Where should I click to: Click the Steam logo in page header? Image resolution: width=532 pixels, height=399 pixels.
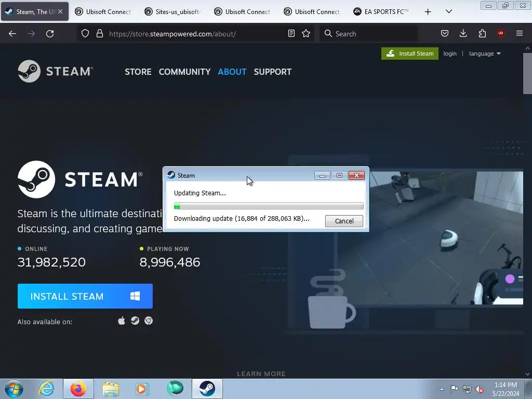pos(55,71)
